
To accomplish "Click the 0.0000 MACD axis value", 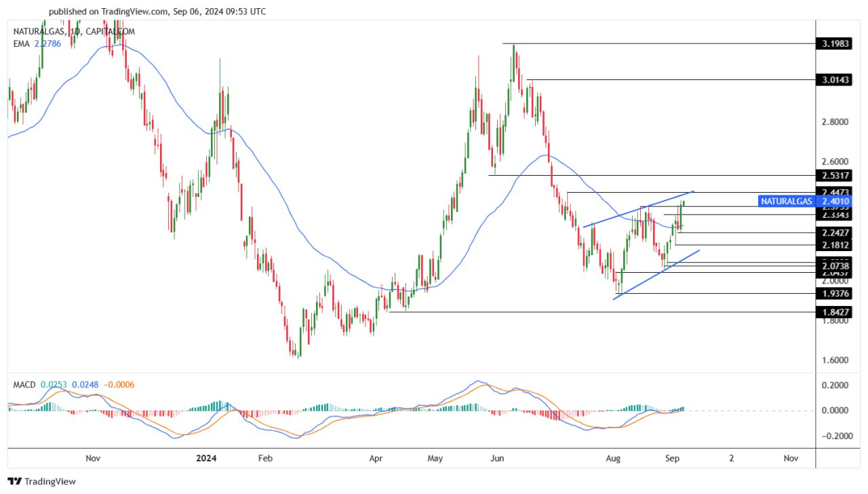I will coord(835,411).
